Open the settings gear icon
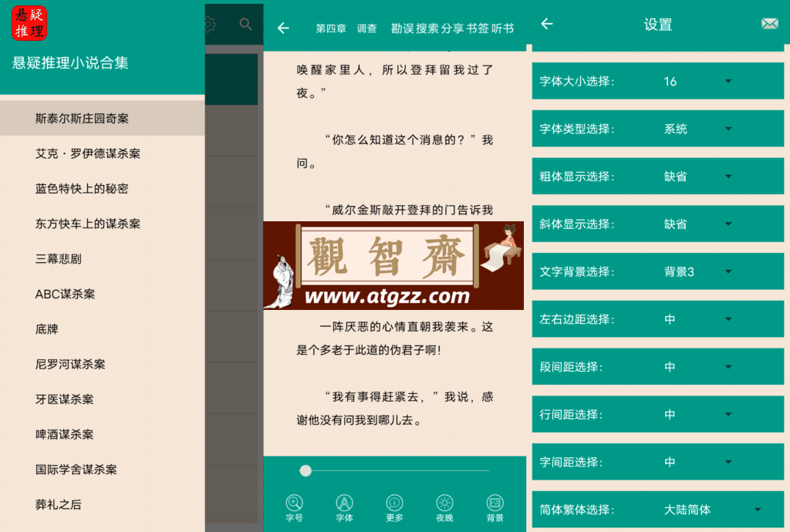 (210, 24)
